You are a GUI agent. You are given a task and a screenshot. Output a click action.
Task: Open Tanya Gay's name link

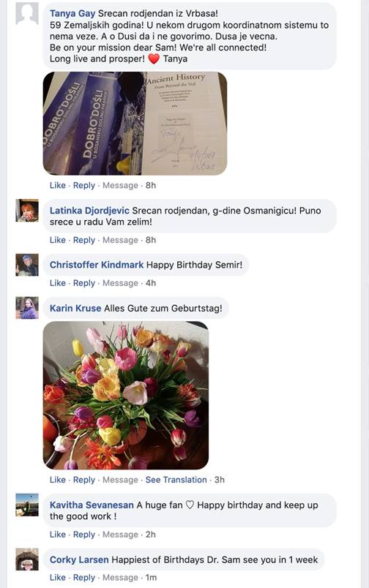coord(72,13)
